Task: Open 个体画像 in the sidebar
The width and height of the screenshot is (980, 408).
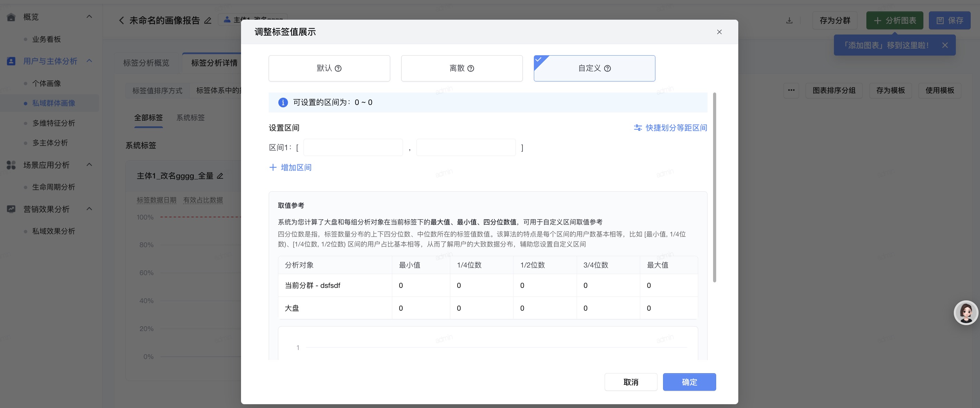Action: (46, 83)
